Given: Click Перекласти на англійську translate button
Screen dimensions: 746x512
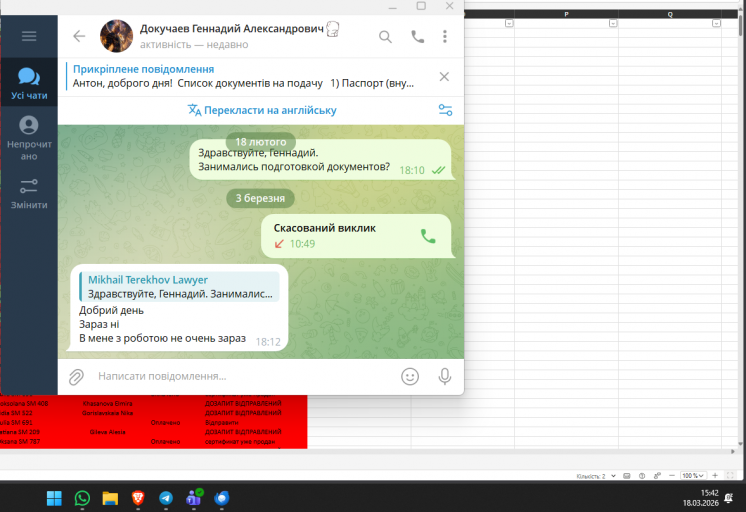Looking at the screenshot, I should tap(262, 110).
